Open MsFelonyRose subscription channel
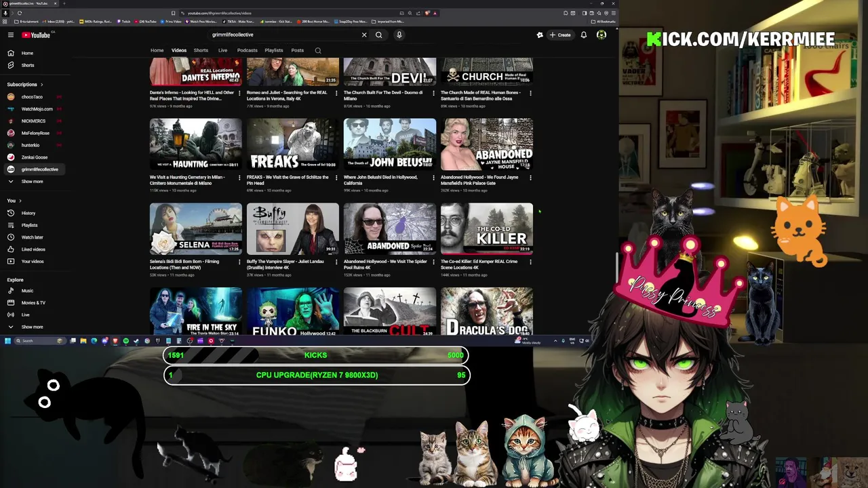868x488 pixels. pos(35,133)
